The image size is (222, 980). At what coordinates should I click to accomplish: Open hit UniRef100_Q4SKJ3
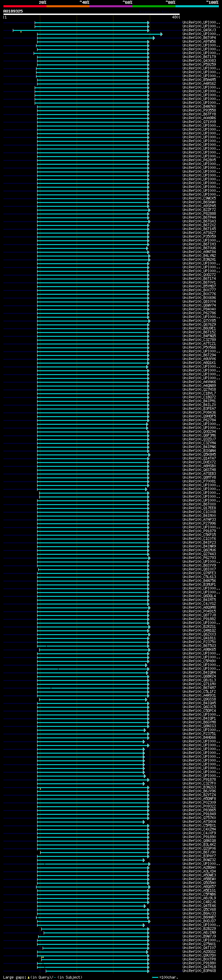pyautogui.click(x=199, y=30)
